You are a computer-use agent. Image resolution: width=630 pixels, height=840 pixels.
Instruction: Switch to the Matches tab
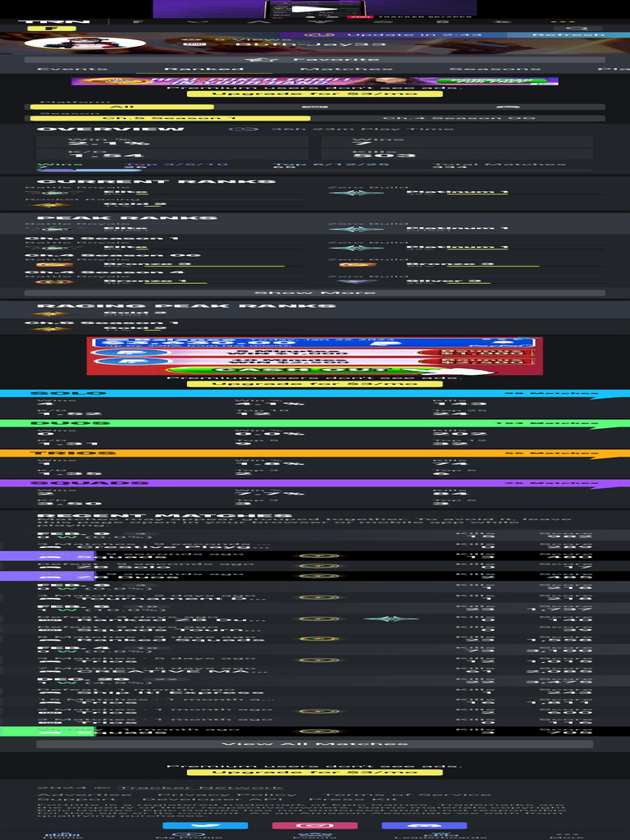(345, 69)
